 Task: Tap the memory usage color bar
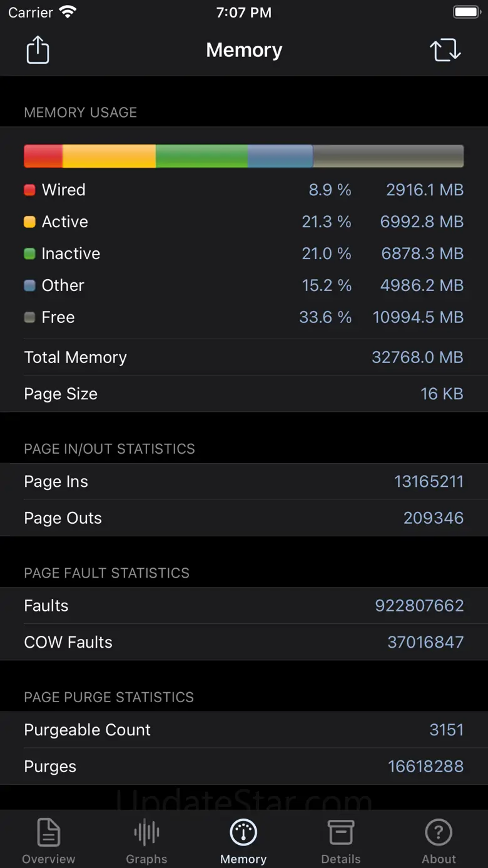[x=243, y=156]
